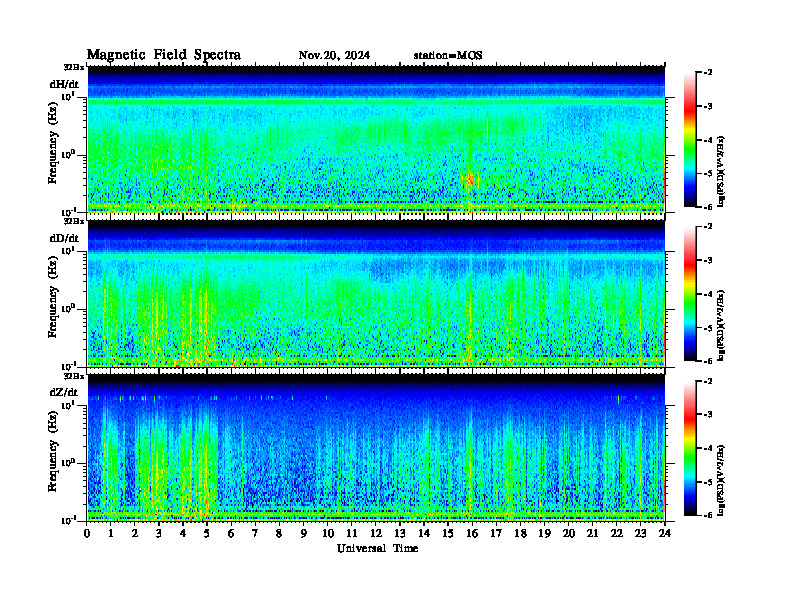Click the -2 label on dH/dt color scale

click(x=708, y=73)
